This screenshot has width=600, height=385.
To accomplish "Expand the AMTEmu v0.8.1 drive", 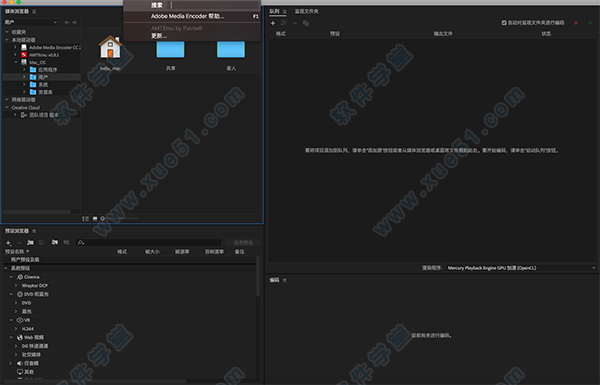I will [x=15, y=55].
